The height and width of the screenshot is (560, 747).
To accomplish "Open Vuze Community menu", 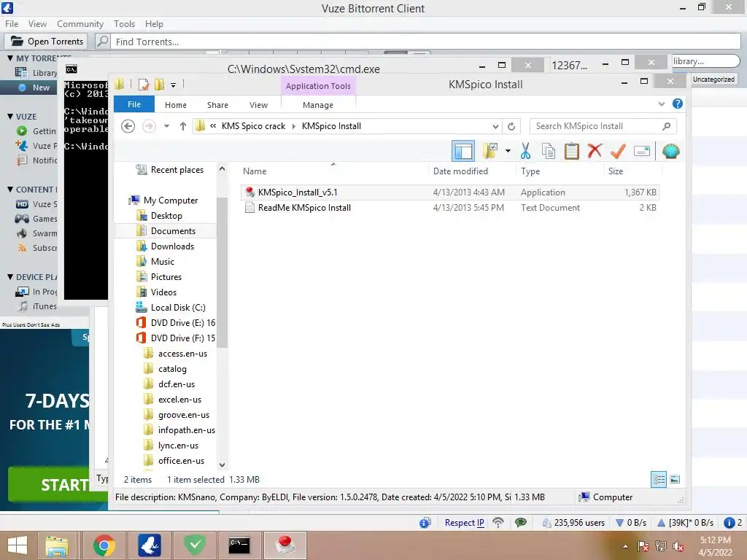I will pyautogui.click(x=80, y=24).
